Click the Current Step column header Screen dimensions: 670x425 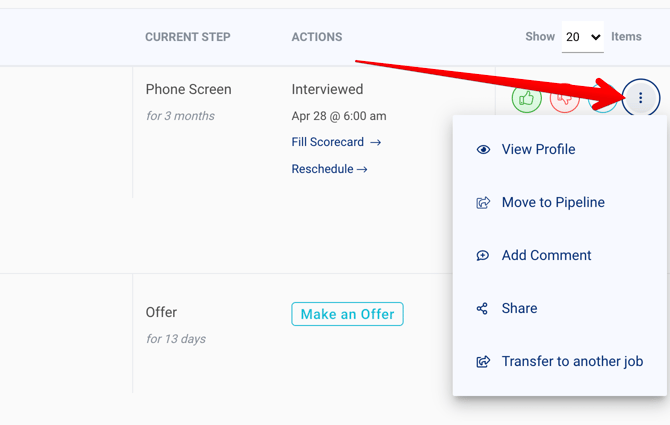pyautogui.click(x=188, y=37)
